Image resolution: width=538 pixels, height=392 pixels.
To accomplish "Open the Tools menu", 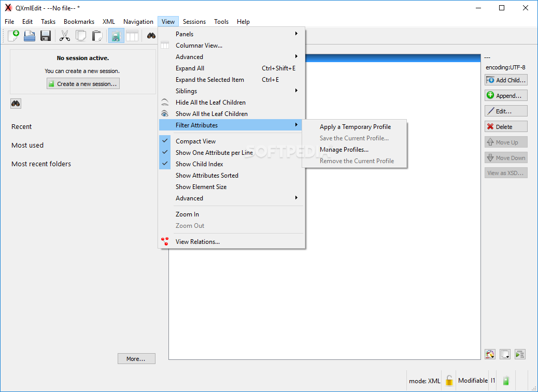I will [221, 22].
